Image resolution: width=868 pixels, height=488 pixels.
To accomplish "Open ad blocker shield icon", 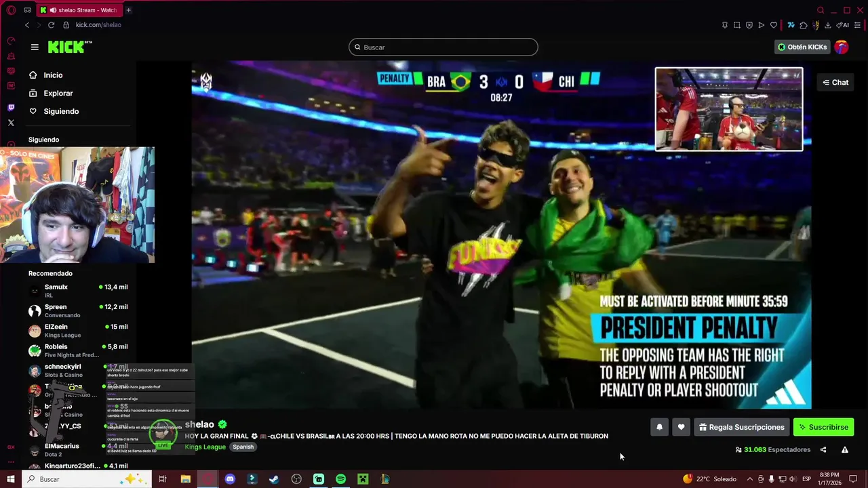I will pyautogui.click(x=749, y=25).
